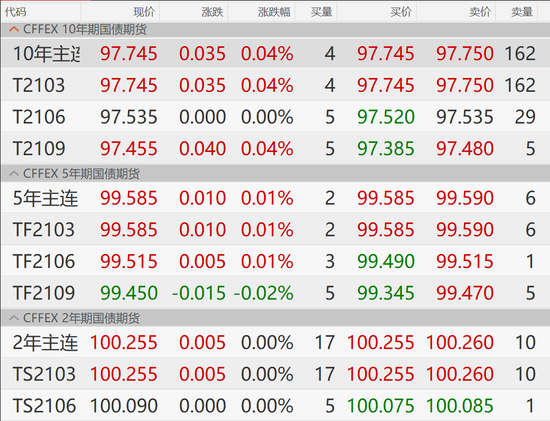Select the 10年主连 contract row

275,54
